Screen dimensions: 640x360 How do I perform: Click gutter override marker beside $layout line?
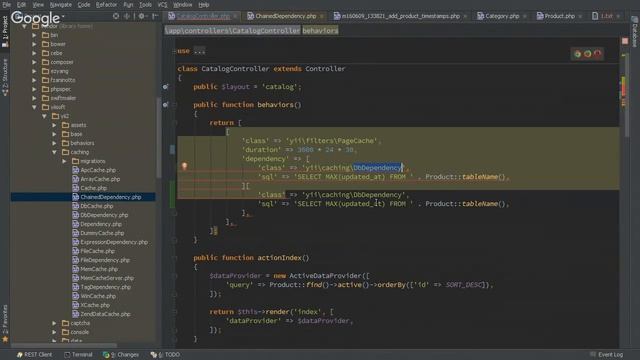165,87
